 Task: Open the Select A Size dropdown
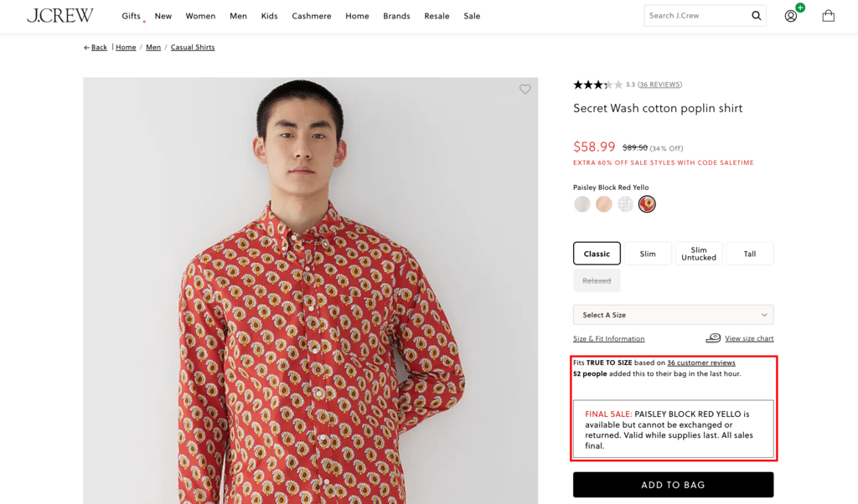(x=673, y=314)
